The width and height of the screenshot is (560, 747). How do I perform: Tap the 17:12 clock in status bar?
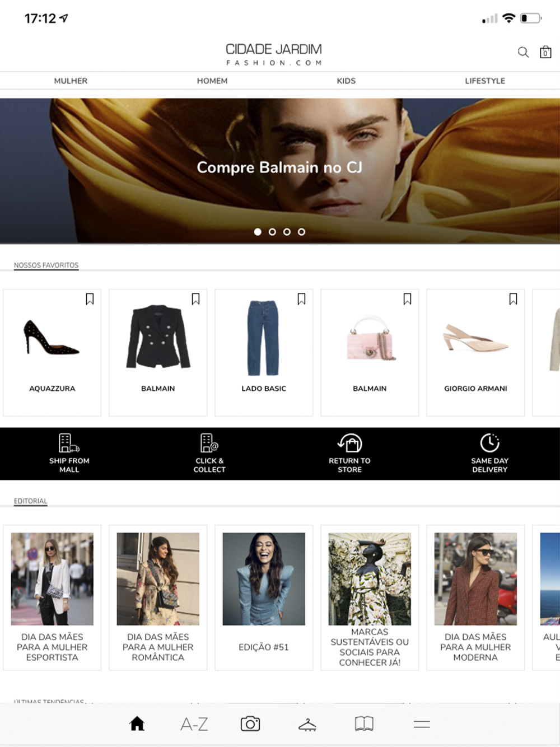click(40, 18)
